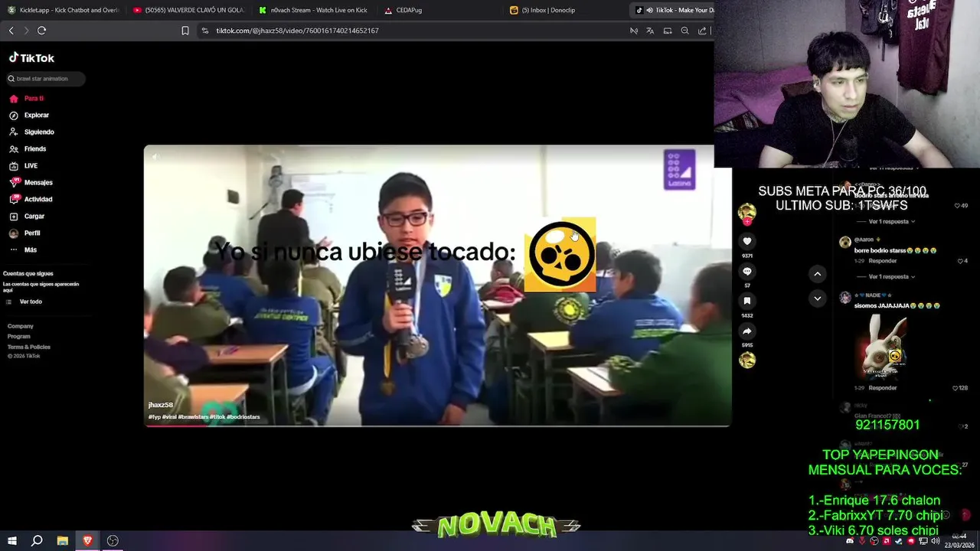This screenshot has width=980, height=551.
Task: Open creator avatar above like button
Action: click(747, 212)
